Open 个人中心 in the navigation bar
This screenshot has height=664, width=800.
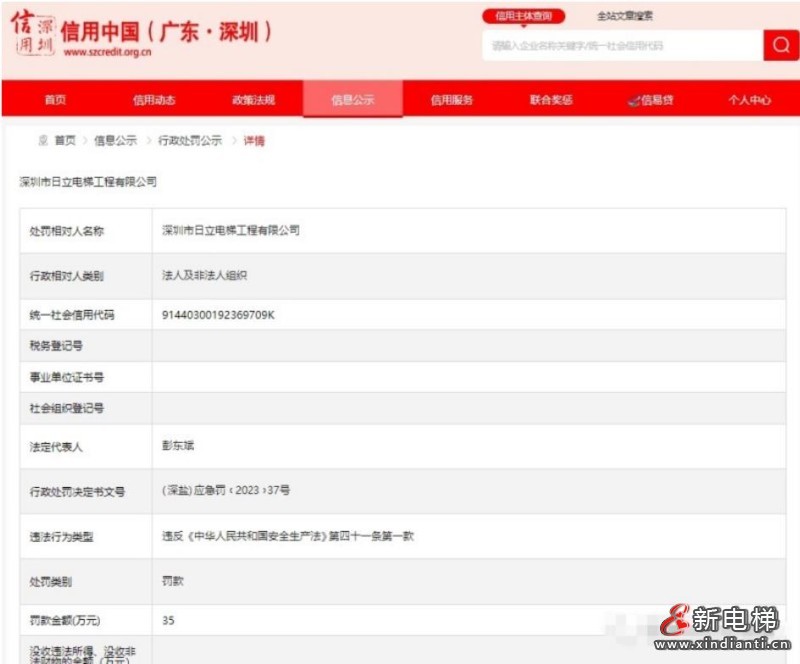click(749, 100)
